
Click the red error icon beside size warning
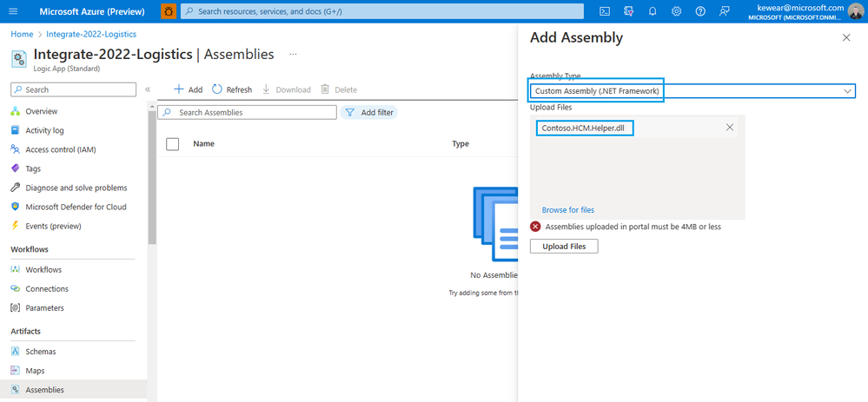[x=535, y=227]
